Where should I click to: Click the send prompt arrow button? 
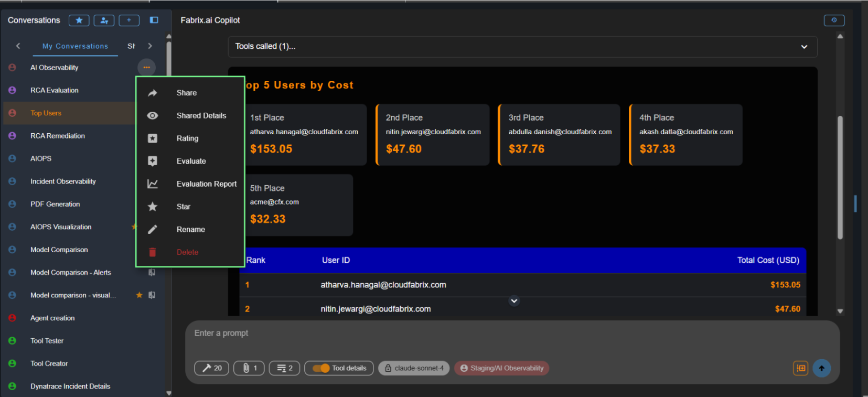(821, 368)
